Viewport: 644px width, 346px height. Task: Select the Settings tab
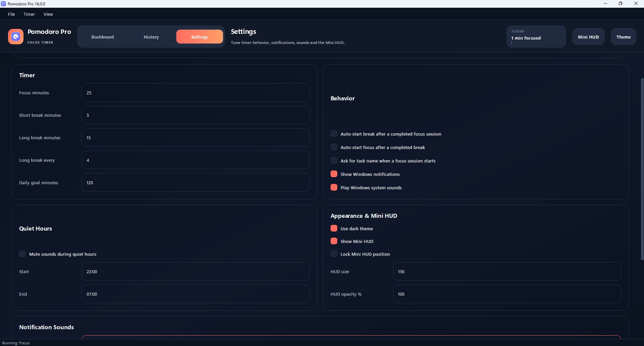point(199,37)
